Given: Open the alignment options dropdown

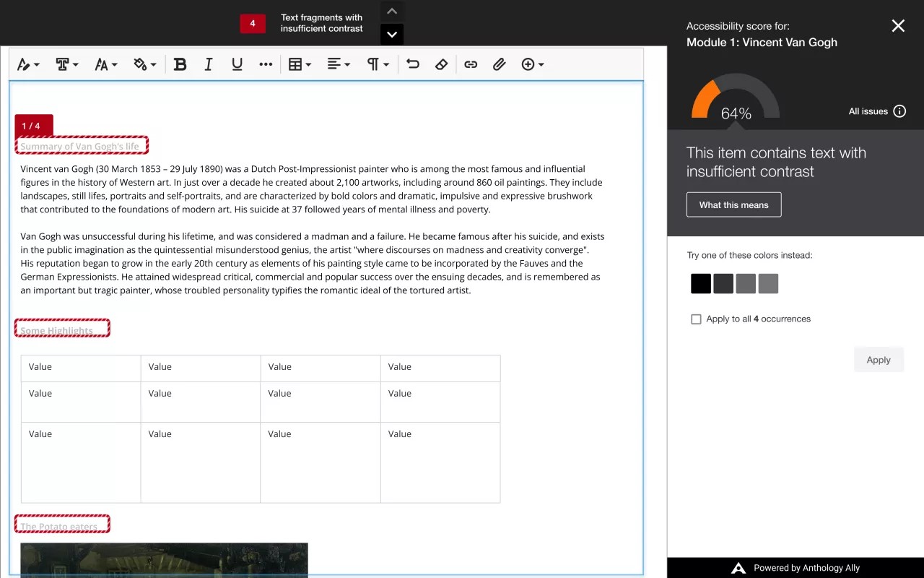Looking at the screenshot, I should [338, 64].
